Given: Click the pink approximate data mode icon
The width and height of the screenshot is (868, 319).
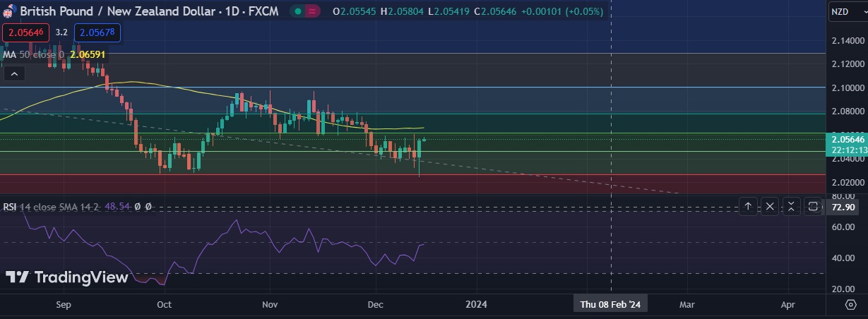Looking at the screenshot, I should pos(312,11).
